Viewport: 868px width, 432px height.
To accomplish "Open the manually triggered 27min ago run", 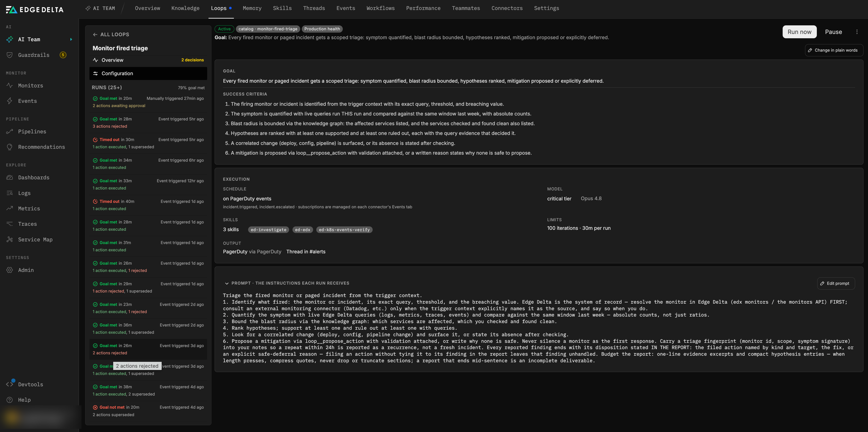I will click(148, 102).
